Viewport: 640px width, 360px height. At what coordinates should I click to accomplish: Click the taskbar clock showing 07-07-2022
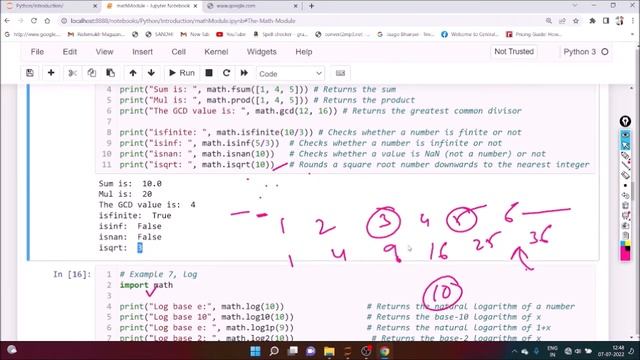coord(611,351)
